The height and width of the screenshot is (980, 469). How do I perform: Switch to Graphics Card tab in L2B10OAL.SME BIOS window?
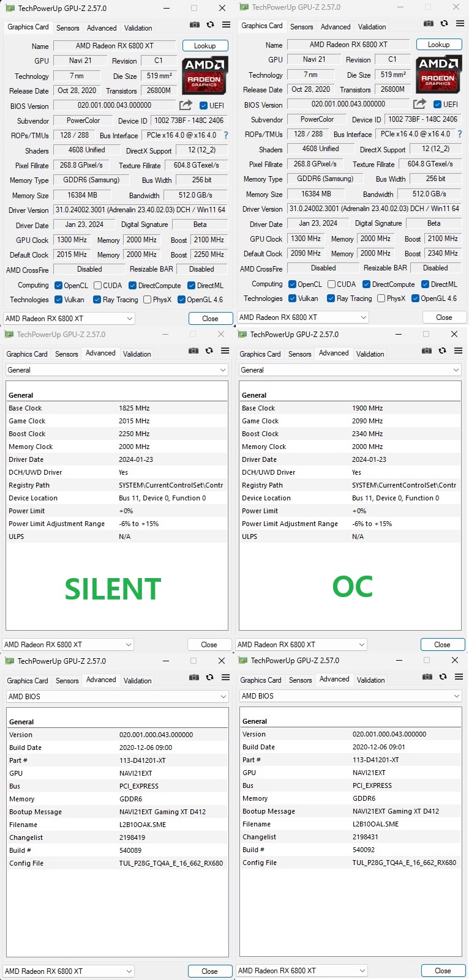261,680
